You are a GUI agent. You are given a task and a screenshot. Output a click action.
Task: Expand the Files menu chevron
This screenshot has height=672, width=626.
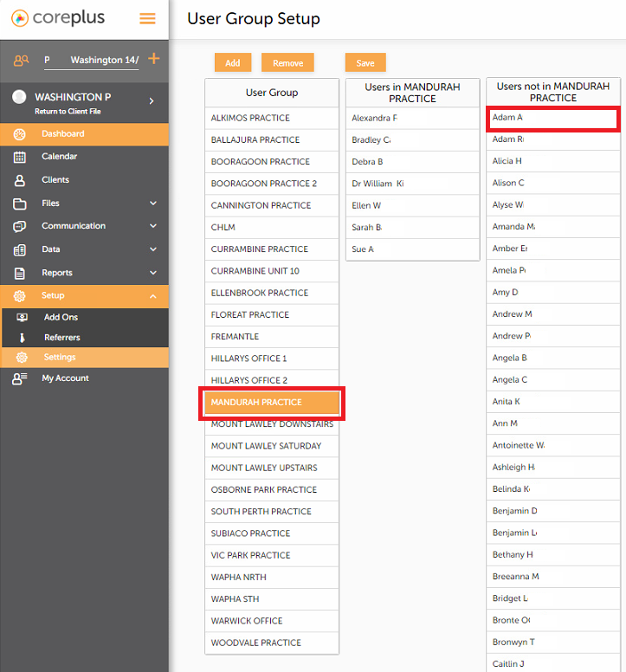[x=153, y=204]
